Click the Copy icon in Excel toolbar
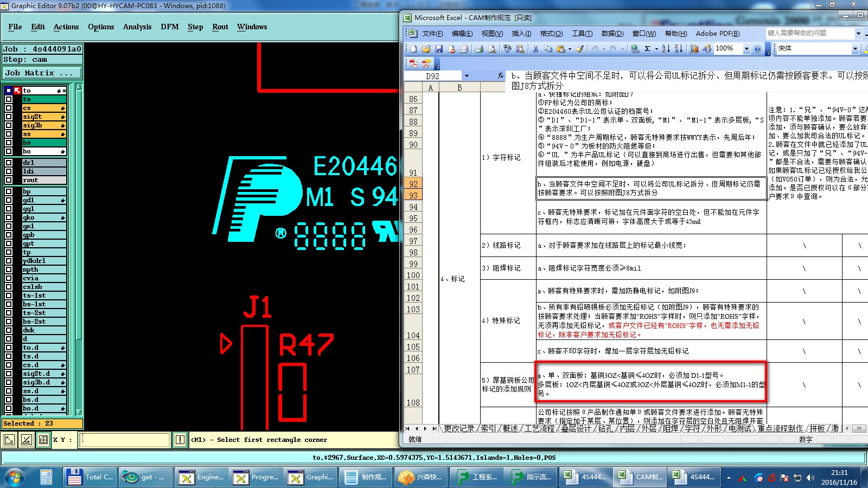Image resolution: width=868 pixels, height=488 pixels. tap(548, 49)
